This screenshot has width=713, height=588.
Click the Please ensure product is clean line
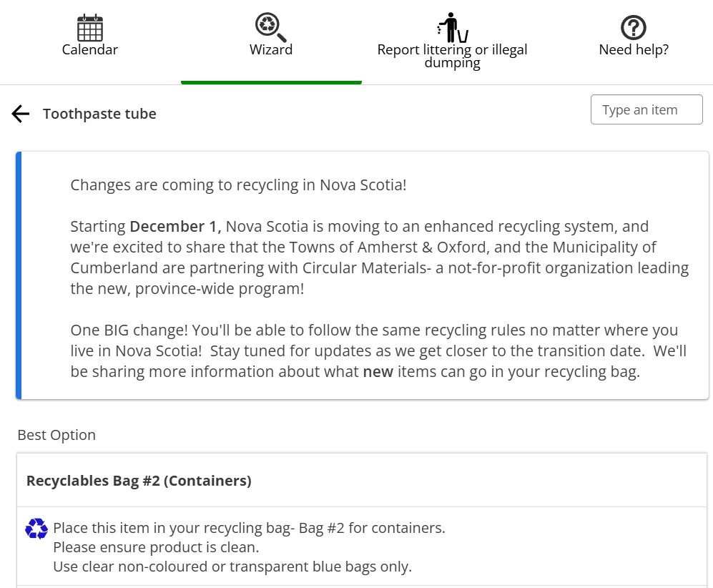(156, 548)
